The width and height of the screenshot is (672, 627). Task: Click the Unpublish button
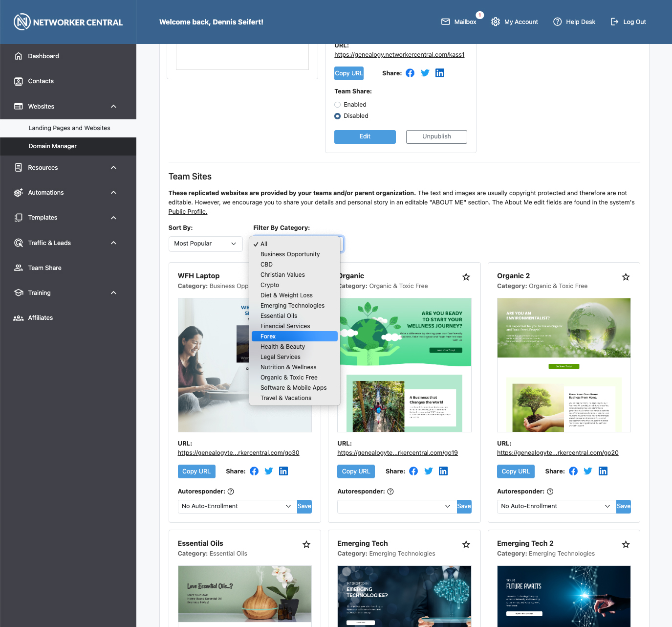point(436,136)
